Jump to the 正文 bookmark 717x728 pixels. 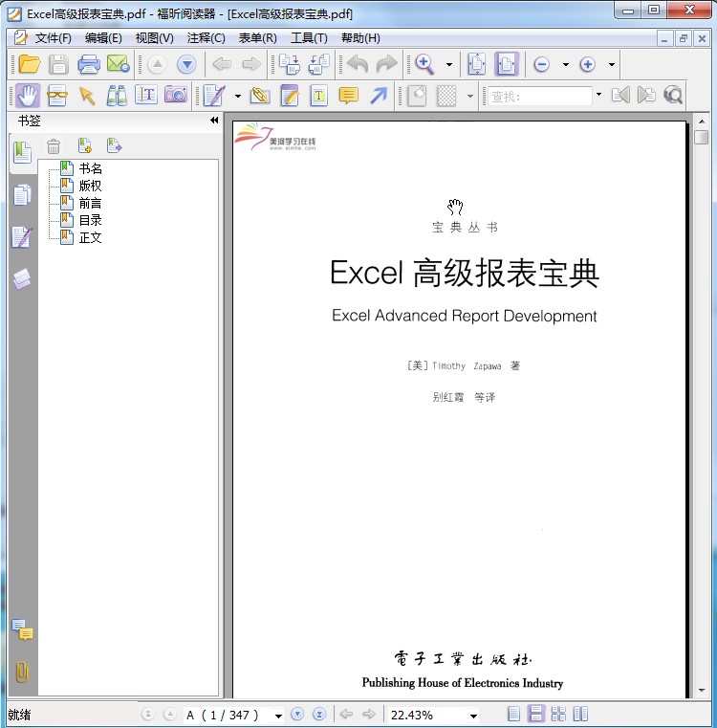click(x=90, y=237)
